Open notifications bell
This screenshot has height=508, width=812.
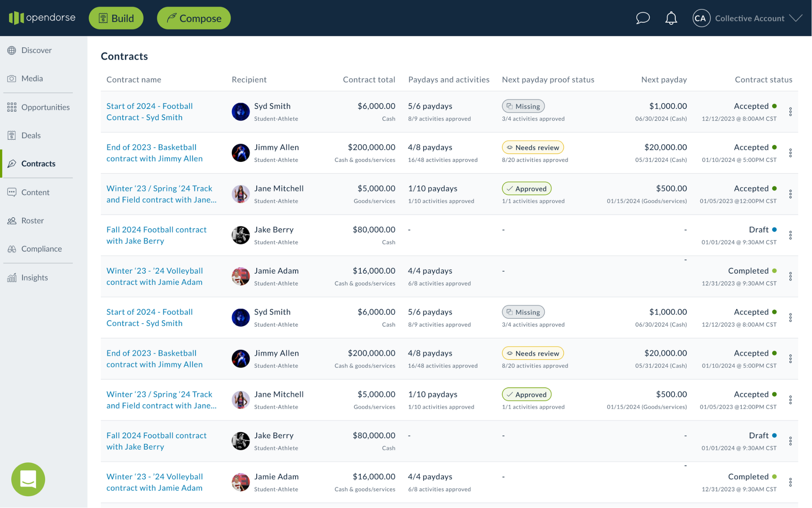pyautogui.click(x=671, y=18)
